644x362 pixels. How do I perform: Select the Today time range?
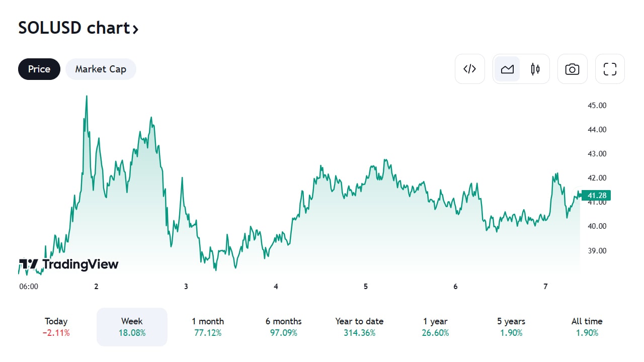[56, 327]
